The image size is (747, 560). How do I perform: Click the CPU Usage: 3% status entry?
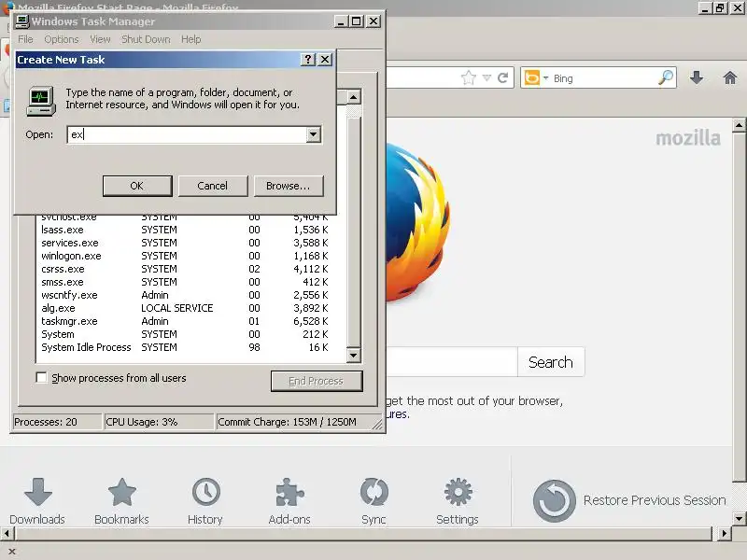click(x=159, y=422)
